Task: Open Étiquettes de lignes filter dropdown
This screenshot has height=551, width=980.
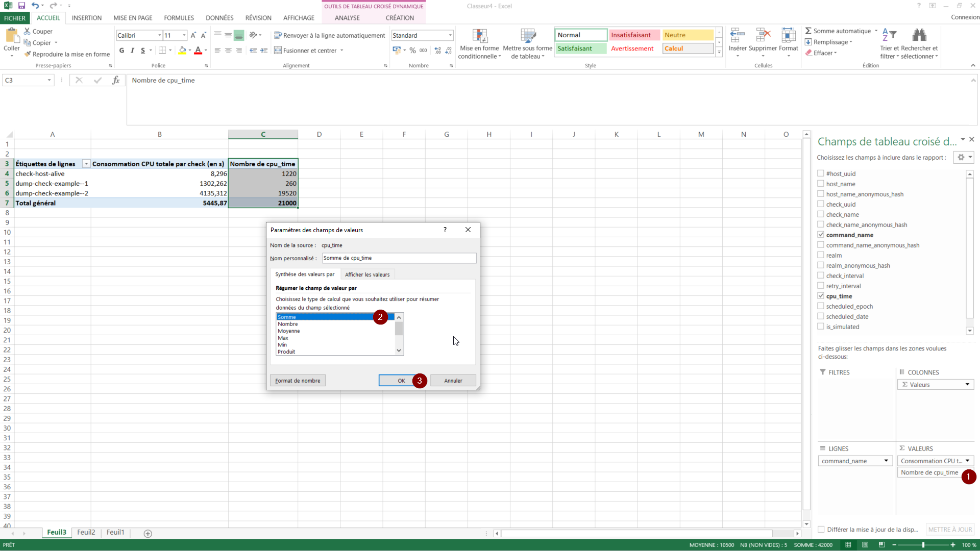Action: tap(86, 164)
